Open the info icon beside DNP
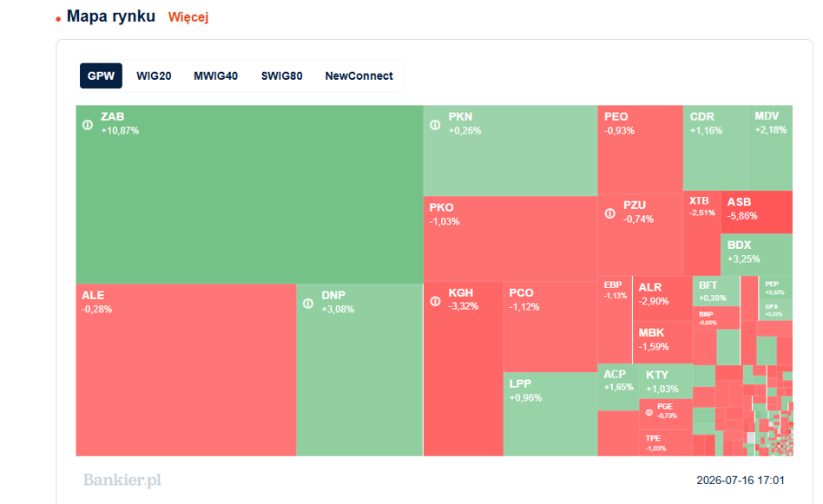Viewport: 823px width, 504px height. (308, 304)
